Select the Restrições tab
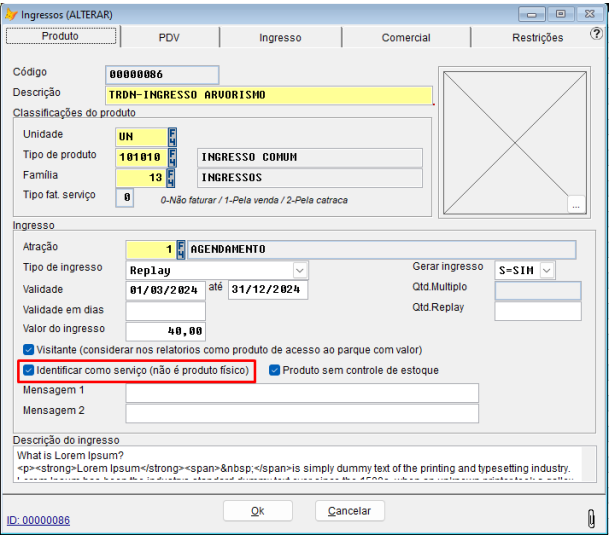Image resolution: width=609 pixels, height=535 pixels. [537, 37]
